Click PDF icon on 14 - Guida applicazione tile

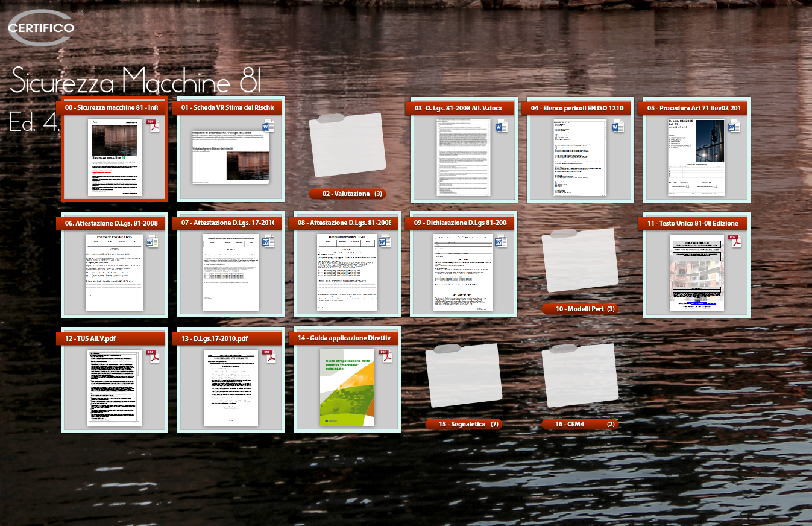click(x=385, y=356)
